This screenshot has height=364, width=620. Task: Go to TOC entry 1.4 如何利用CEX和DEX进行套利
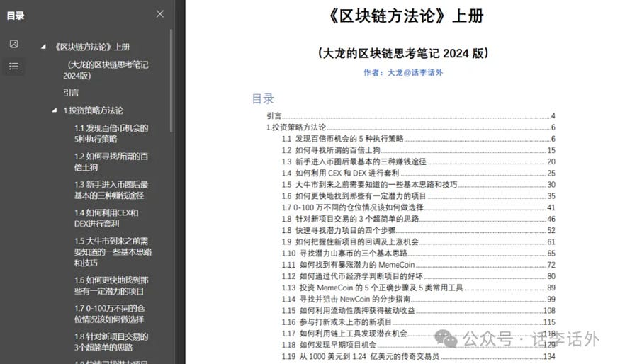point(418,173)
